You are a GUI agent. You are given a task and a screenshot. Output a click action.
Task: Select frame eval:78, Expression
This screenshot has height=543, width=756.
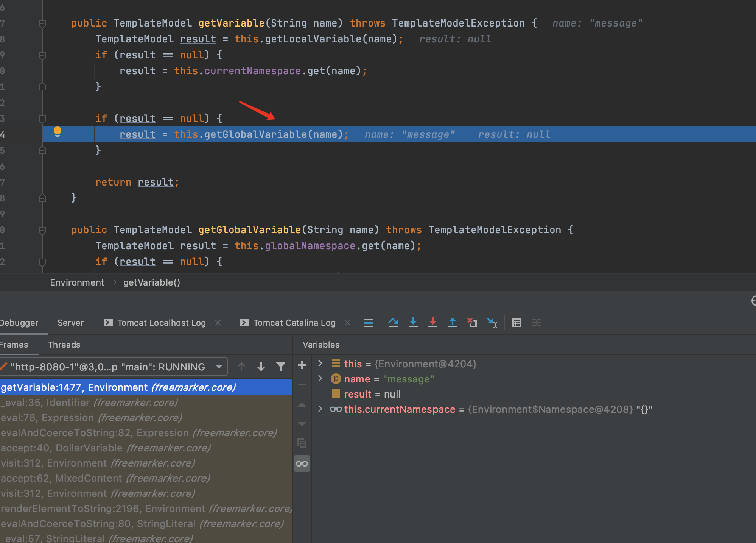click(x=146, y=418)
